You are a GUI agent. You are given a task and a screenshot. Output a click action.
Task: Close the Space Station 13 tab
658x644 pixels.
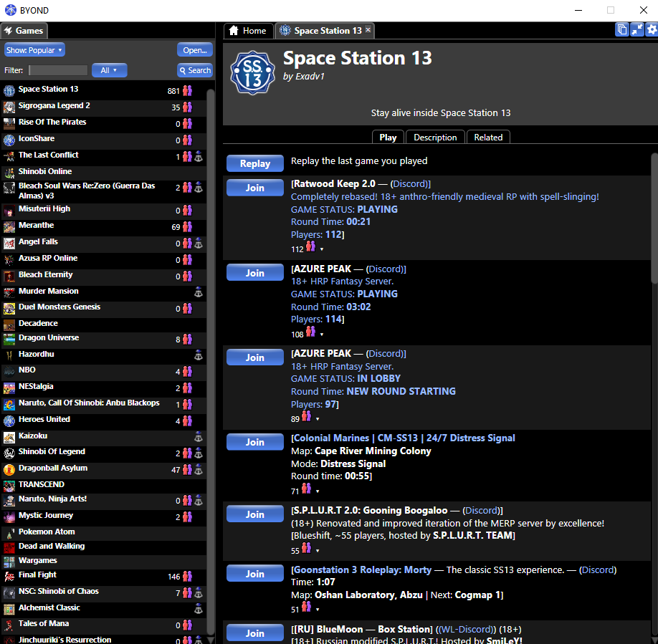(x=368, y=30)
